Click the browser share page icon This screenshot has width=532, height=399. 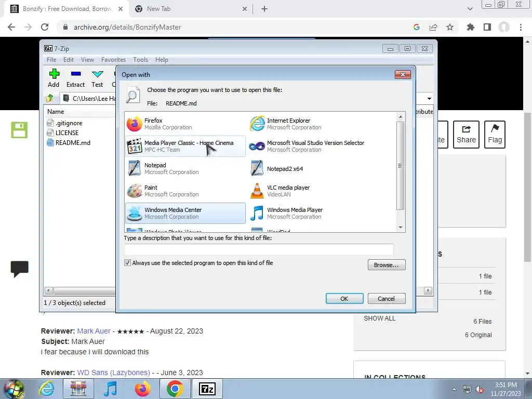click(433, 27)
